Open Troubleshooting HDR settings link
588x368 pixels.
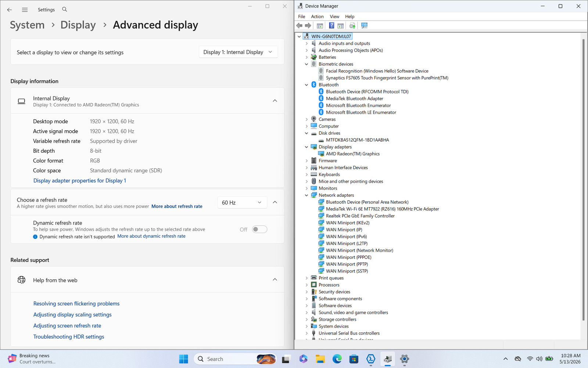click(x=69, y=337)
